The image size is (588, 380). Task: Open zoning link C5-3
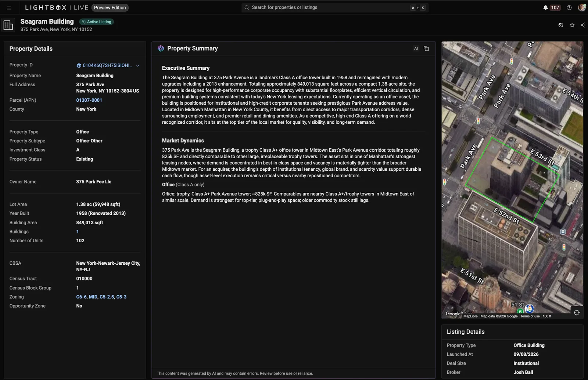tap(121, 297)
